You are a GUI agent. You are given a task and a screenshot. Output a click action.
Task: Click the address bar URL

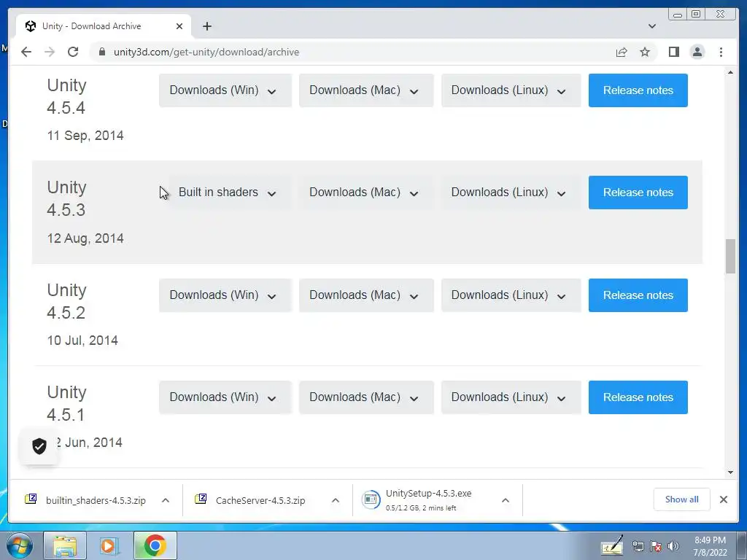(x=206, y=52)
